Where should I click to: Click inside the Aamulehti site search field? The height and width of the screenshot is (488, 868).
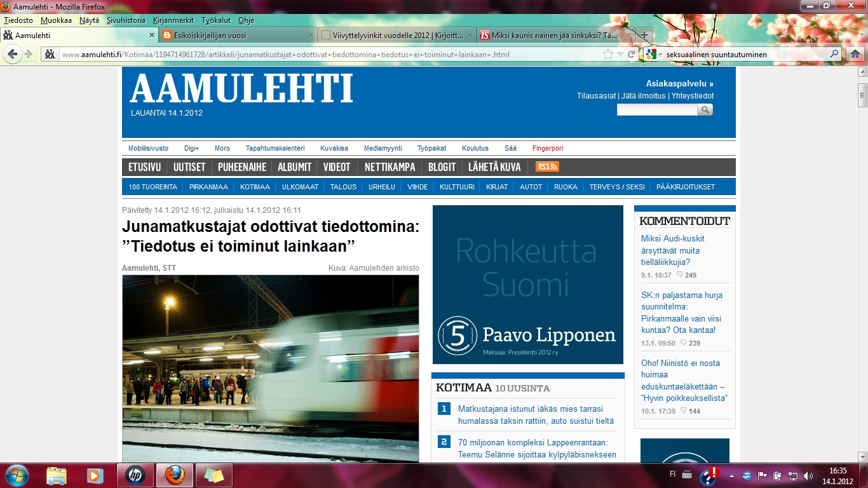coord(657,110)
